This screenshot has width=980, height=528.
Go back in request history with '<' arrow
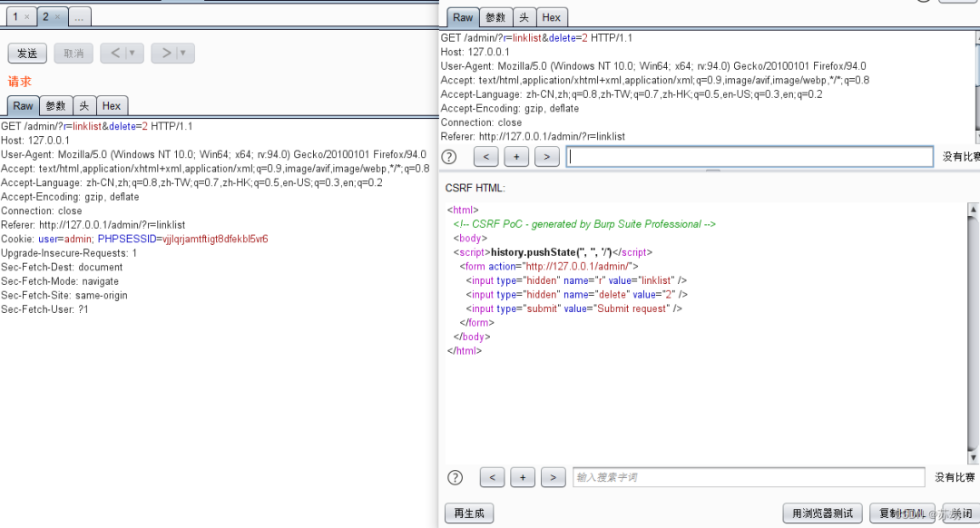115,54
